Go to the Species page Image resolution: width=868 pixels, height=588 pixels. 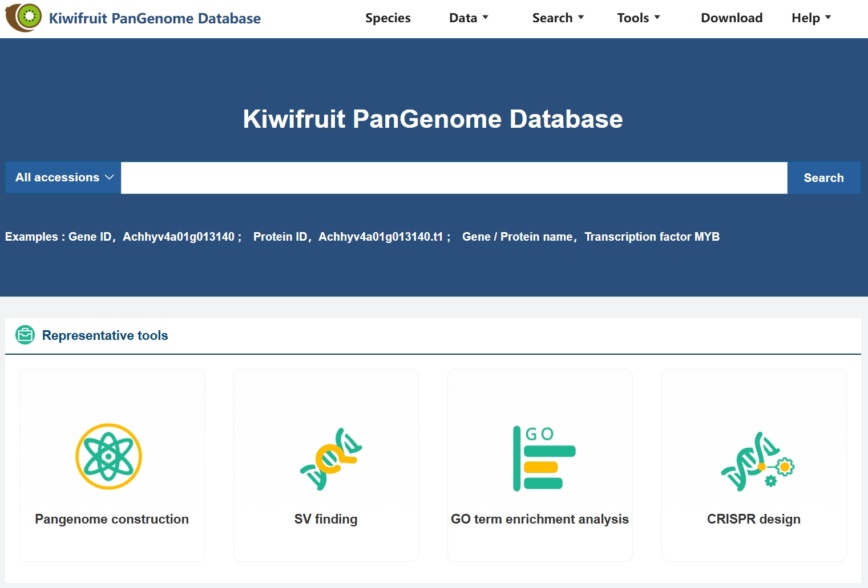pos(387,18)
